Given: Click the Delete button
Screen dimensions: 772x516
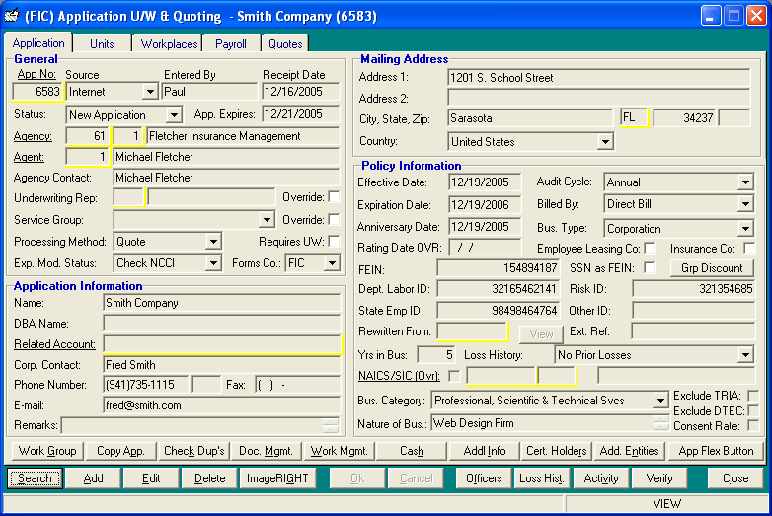Looking at the screenshot, I should click(209, 478).
